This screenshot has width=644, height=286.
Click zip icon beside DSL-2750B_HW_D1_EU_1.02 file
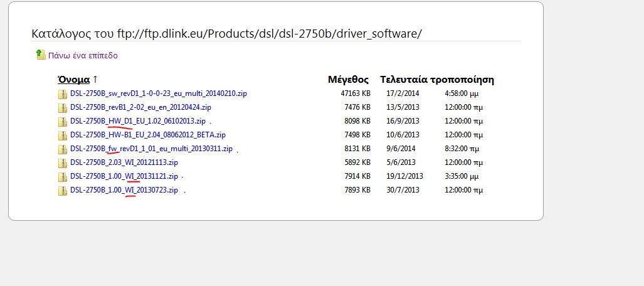click(x=63, y=122)
